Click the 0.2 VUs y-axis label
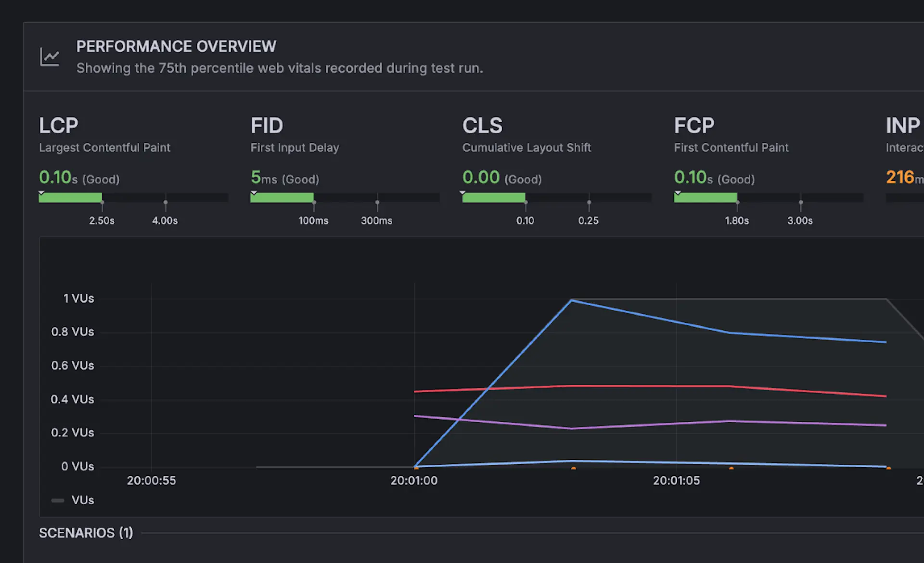 tap(73, 432)
